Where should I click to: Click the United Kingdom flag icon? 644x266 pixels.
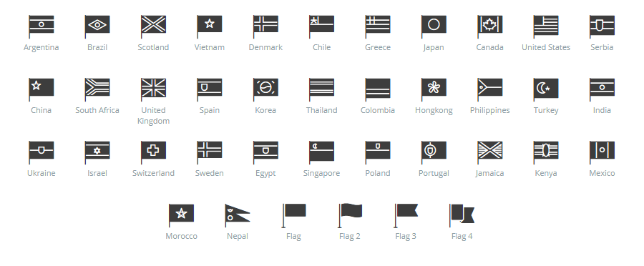click(x=153, y=89)
